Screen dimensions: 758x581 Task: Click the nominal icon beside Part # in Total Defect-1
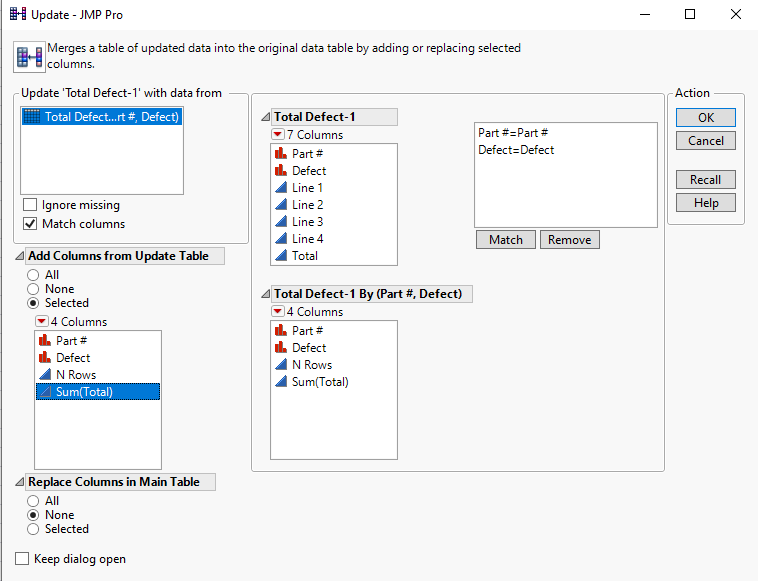coord(281,154)
